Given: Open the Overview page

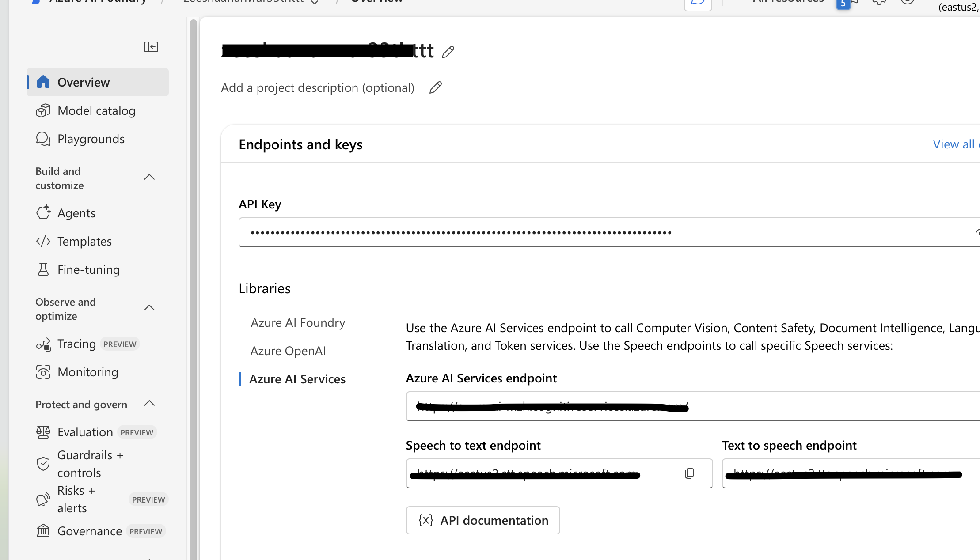Looking at the screenshot, I should (x=98, y=82).
